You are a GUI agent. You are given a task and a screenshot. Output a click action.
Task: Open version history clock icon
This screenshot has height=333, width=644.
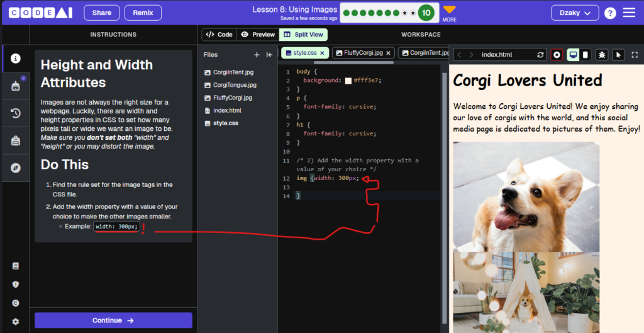(x=16, y=113)
